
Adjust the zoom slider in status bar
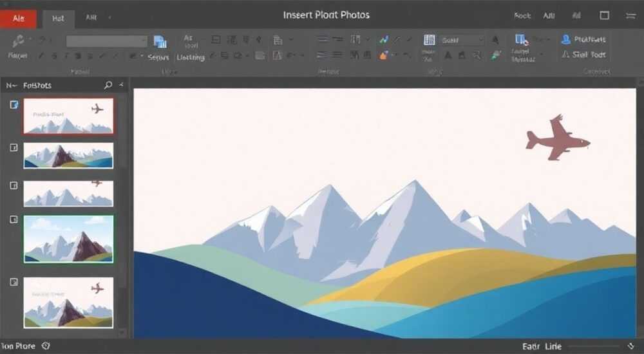click(594, 346)
